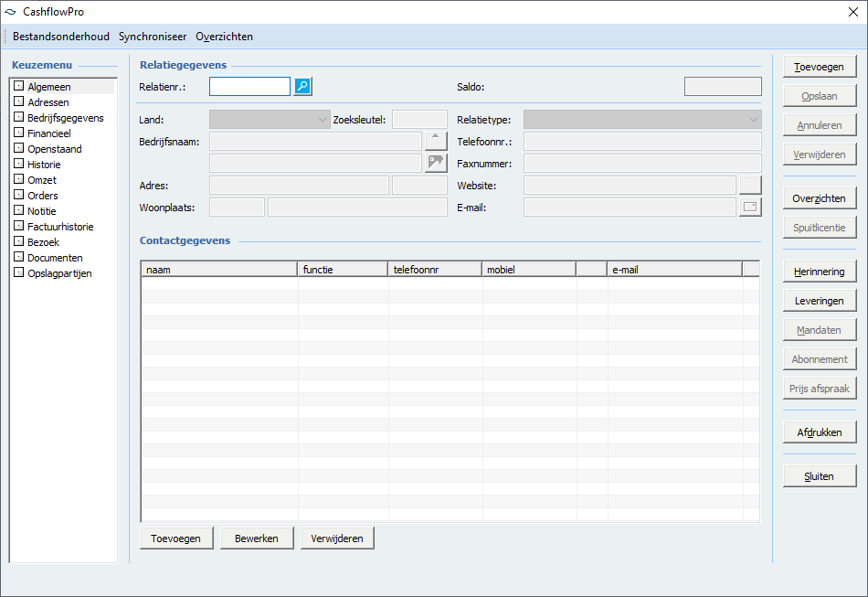
Task: Close the CashflowPro window
Action: click(x=853, y=12)
